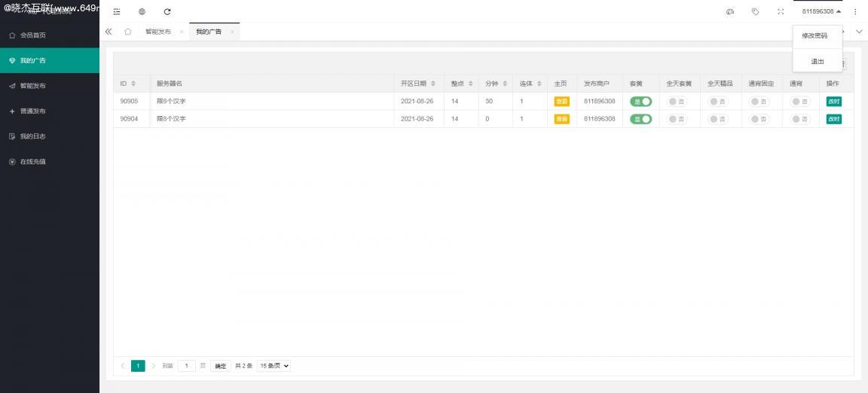
Task: Switch to the 智能发布 tab
Action: click(158, 32)
